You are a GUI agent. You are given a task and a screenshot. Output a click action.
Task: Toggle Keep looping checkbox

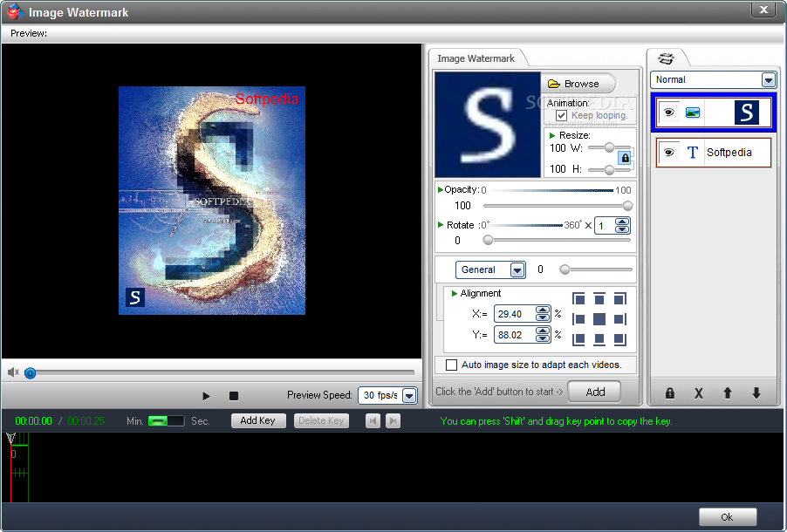[562, 115]
